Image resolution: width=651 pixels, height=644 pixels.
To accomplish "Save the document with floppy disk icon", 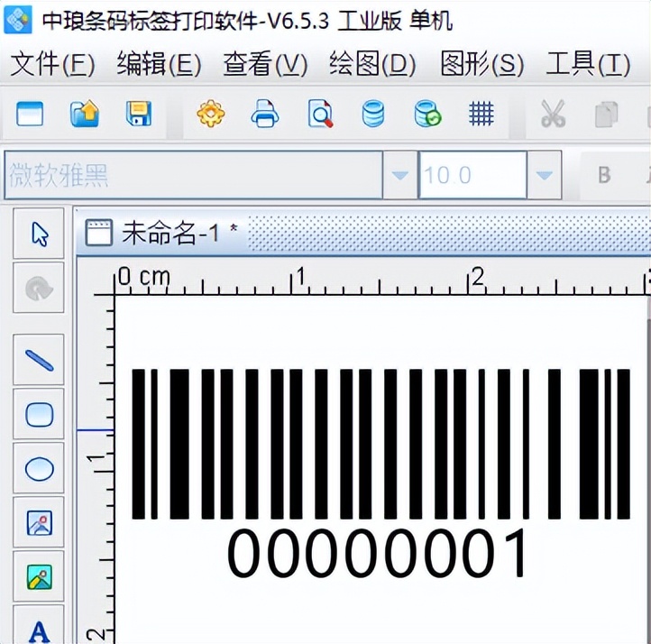I will point(139,114).
